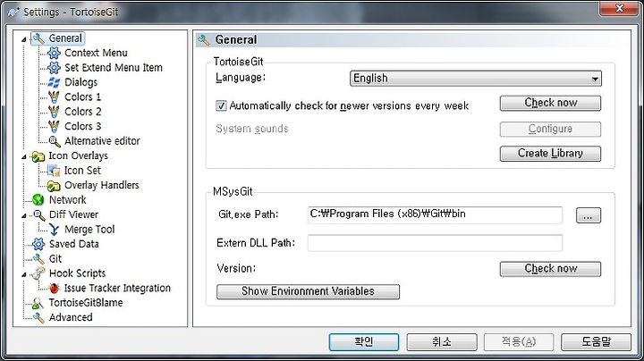644x361 pixels.
Task: Click the Git.exe Path input field
Action: [x=435, y=215]
